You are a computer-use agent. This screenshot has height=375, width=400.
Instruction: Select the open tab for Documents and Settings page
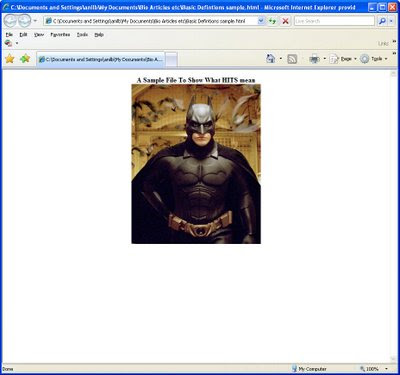[x=100, y=59]
